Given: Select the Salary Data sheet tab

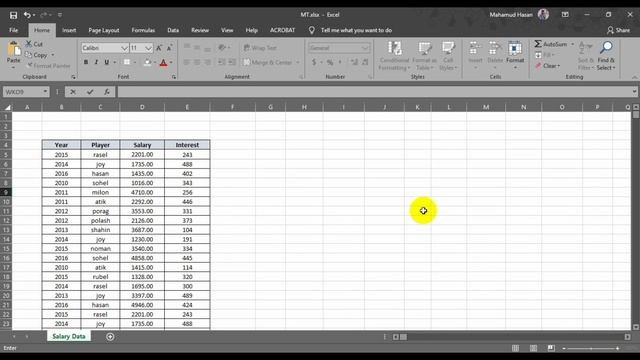Looking at the screenshot, I should pyautogui.click(x=69, y=336).
